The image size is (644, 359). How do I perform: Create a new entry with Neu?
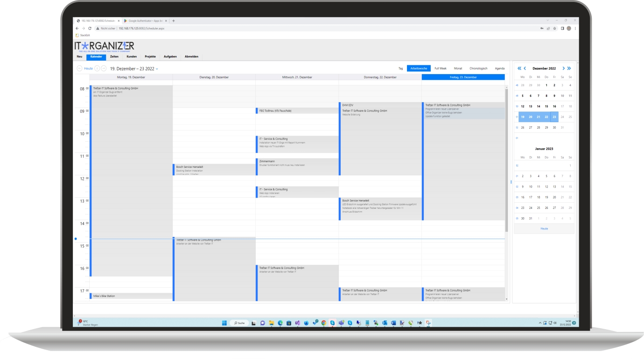click(x=79, y=56)
